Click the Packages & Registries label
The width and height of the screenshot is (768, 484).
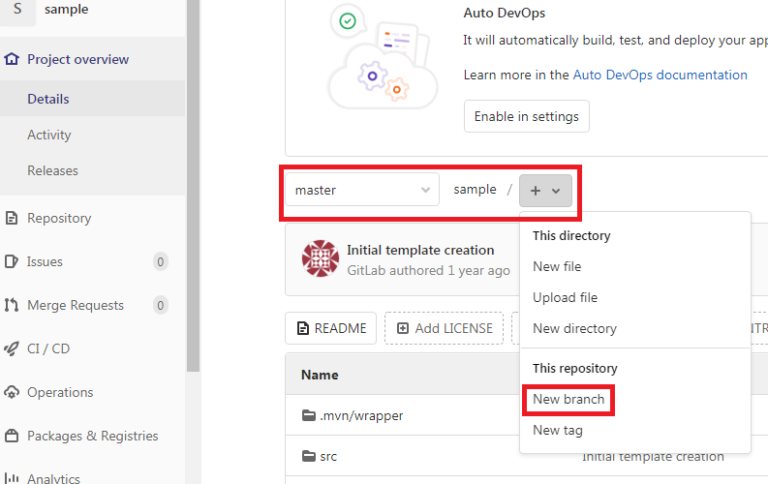pyautogui.click(x=93, y=436)
